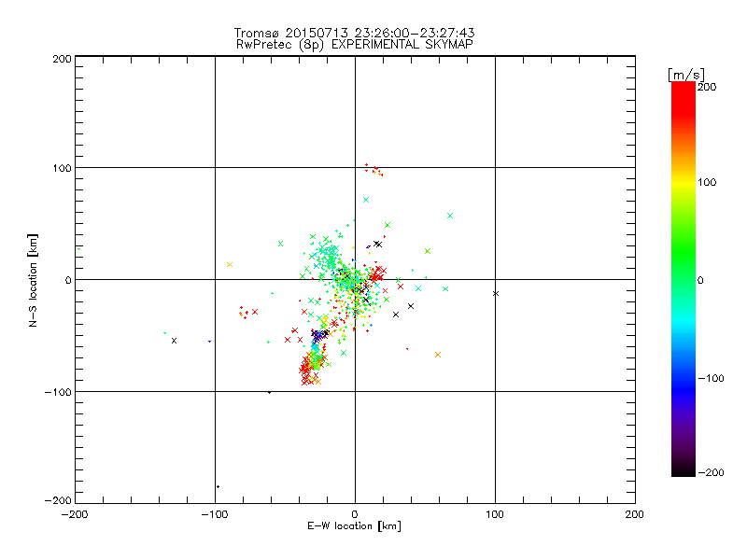Click the colorbar '100' label
Screen dimensions: 747x560
(x=707, y=182)
